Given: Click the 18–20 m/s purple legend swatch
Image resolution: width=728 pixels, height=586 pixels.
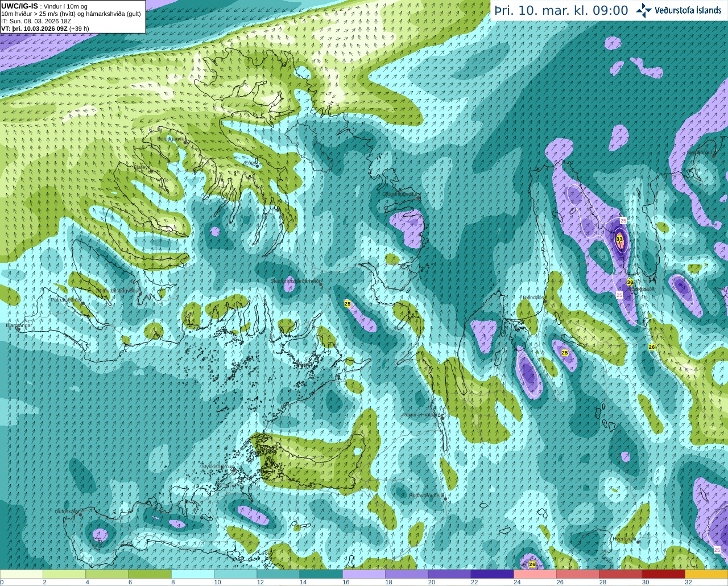Looking at the screenshot, I should click(x=407, y=574).
